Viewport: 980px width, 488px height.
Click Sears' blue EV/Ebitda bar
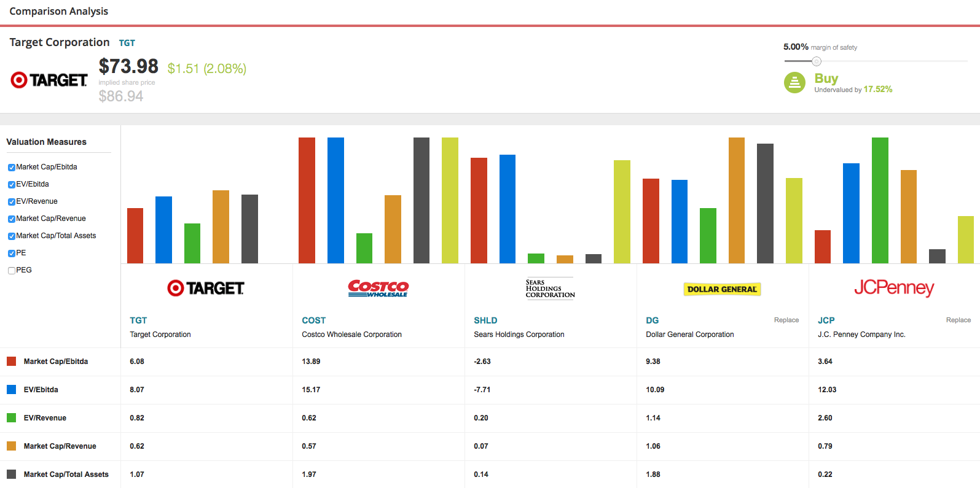coord(508,209)
